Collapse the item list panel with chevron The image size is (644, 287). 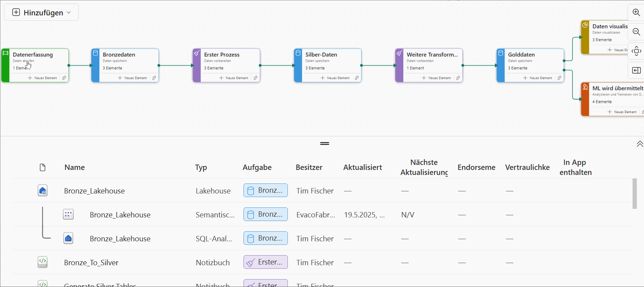[640, 144]
